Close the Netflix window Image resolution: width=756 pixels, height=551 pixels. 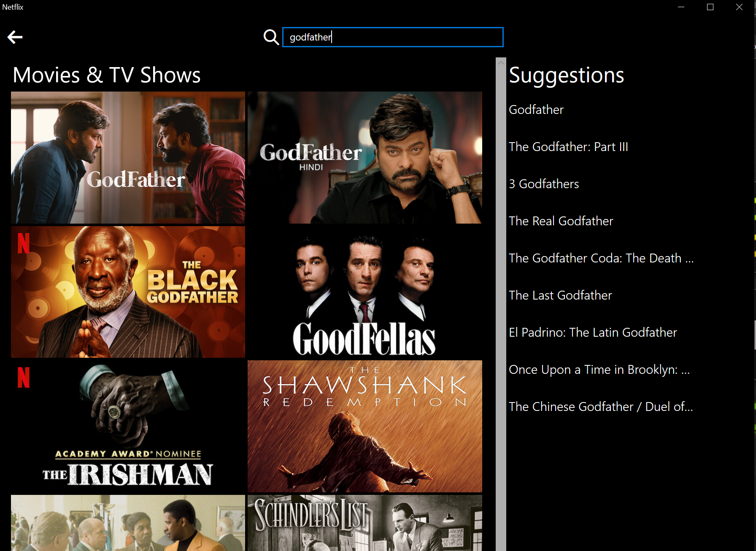pos(739,7)
